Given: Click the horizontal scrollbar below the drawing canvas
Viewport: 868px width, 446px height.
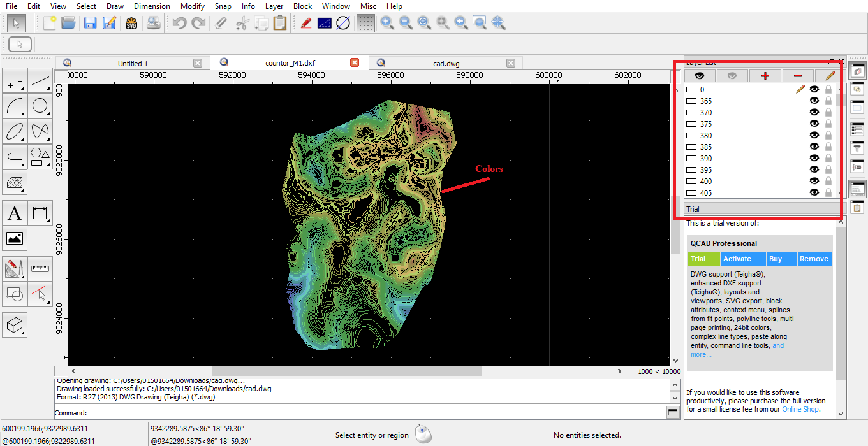Looking at the screenshot, I should (347, 371).
